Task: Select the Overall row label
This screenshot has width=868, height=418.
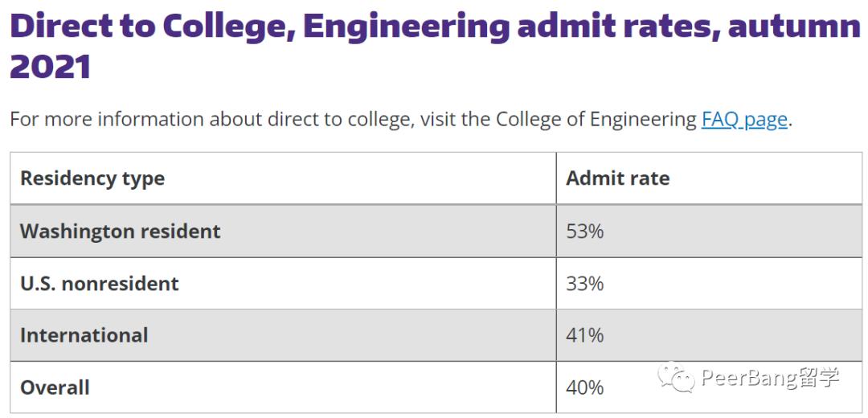Action: (x=55, y=387)
